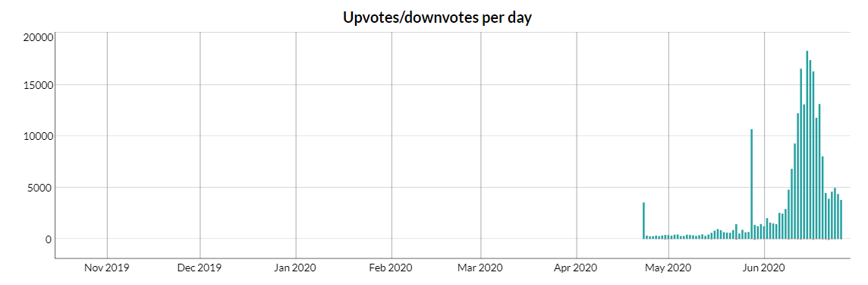Click the 20000 y-axis label
Viewport: 868px width, 285px height.
[38, 37]
